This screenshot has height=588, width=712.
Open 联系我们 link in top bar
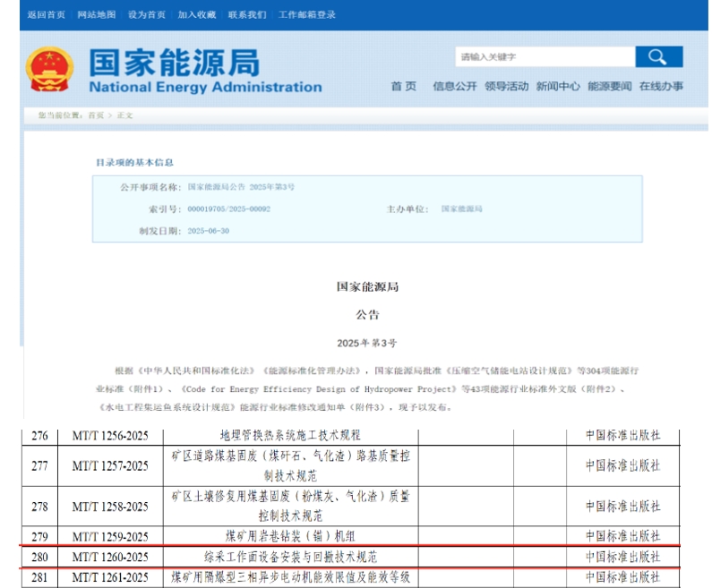point(247,14)
